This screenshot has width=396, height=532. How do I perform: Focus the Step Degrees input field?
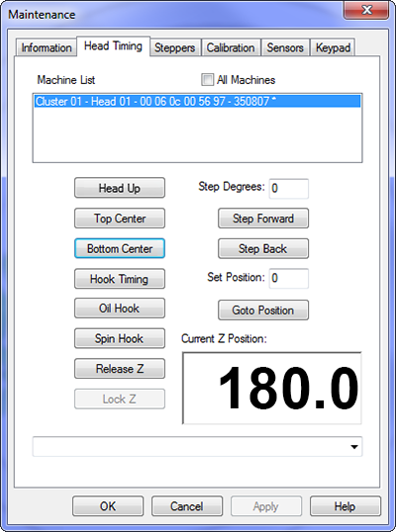(x=289, y=188)
